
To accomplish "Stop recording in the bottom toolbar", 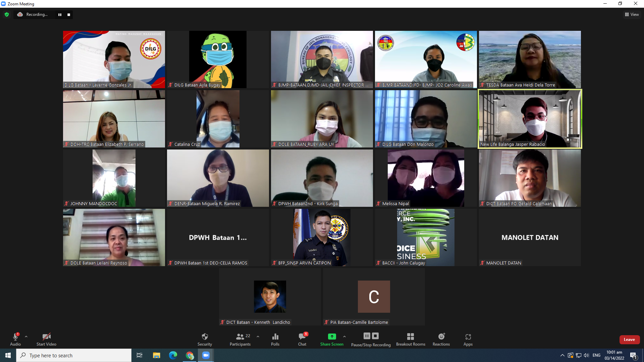I will 375,336.
